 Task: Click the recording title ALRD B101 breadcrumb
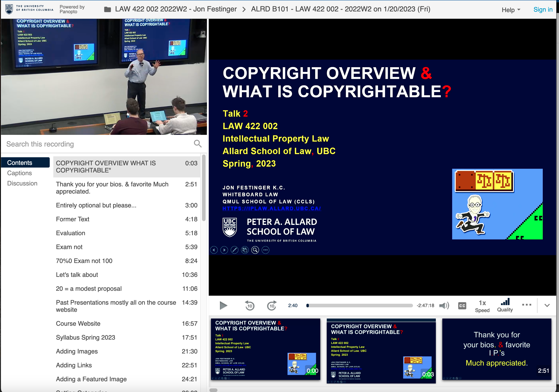pyautogui.click(x=341, y=9)
